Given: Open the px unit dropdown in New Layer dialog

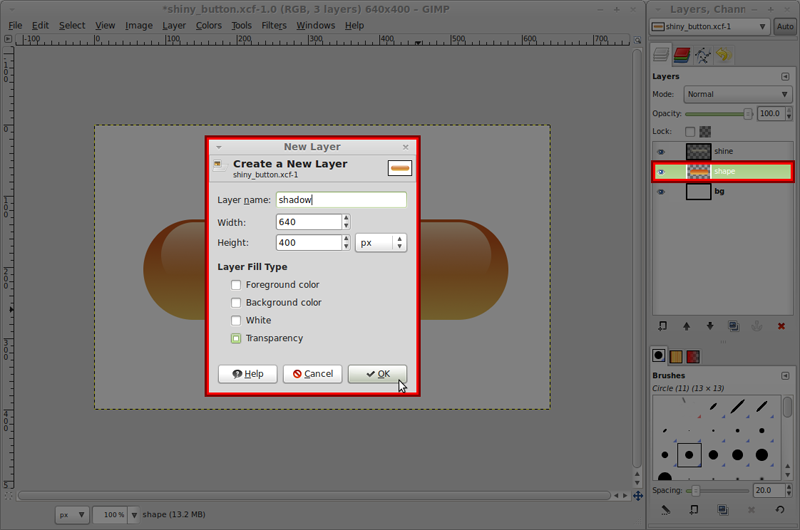Looking at the screenshot, I should click(x=381, y=243).
